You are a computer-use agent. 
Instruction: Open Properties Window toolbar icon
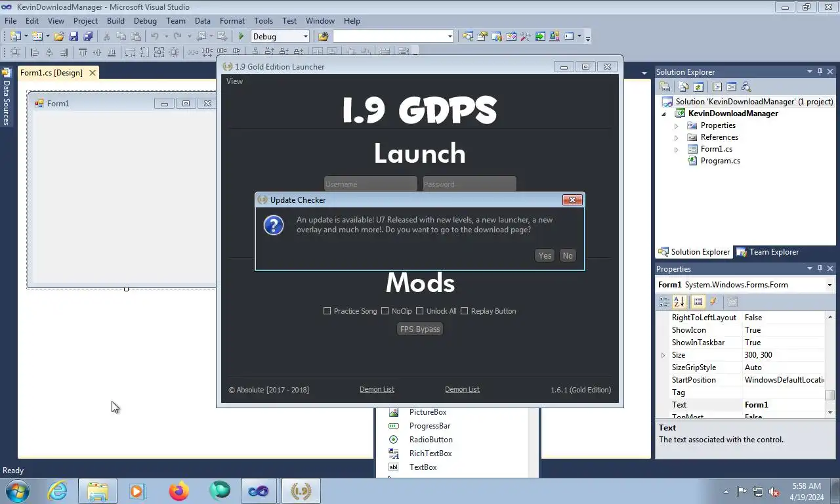pos(482,36)
